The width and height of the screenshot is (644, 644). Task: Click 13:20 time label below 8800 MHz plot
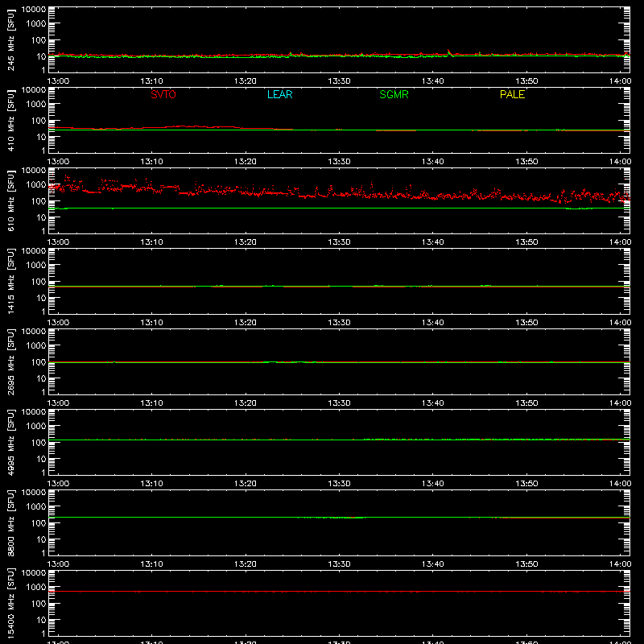point(246,564)
